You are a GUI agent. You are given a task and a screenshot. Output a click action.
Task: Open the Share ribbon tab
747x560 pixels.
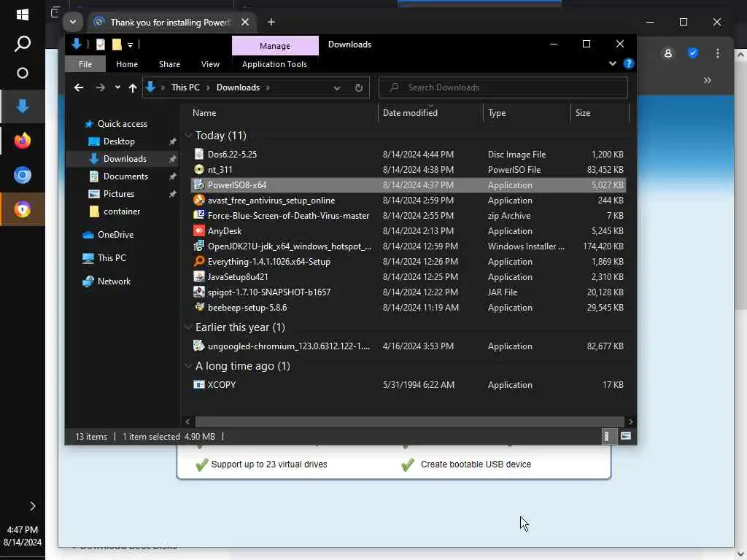(169, 64)
